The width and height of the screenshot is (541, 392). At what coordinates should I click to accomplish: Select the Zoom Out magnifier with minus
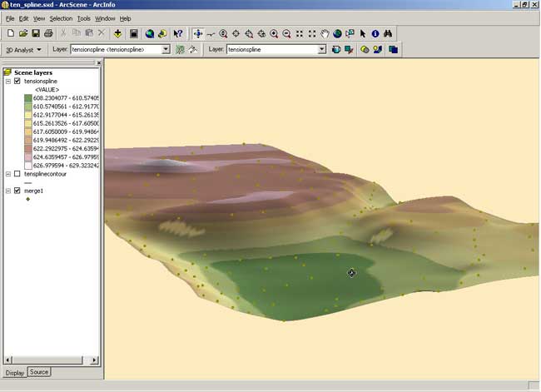286,33
